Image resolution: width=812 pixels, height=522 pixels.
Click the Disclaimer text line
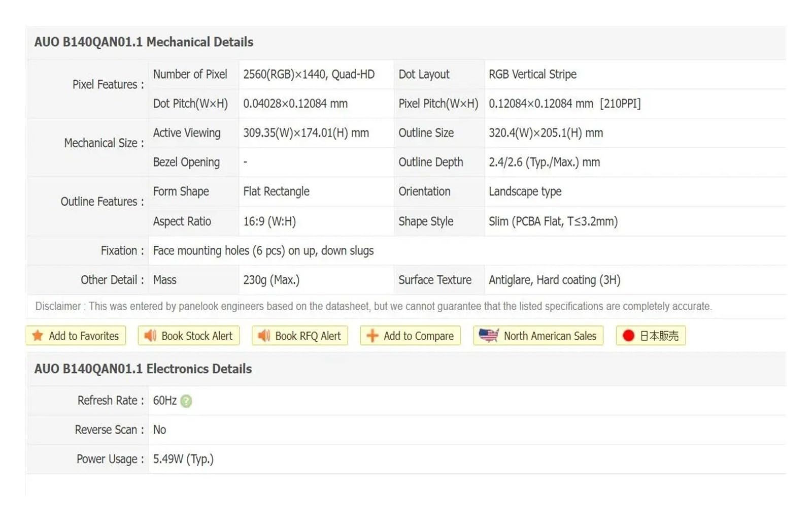tap(374, 307)
